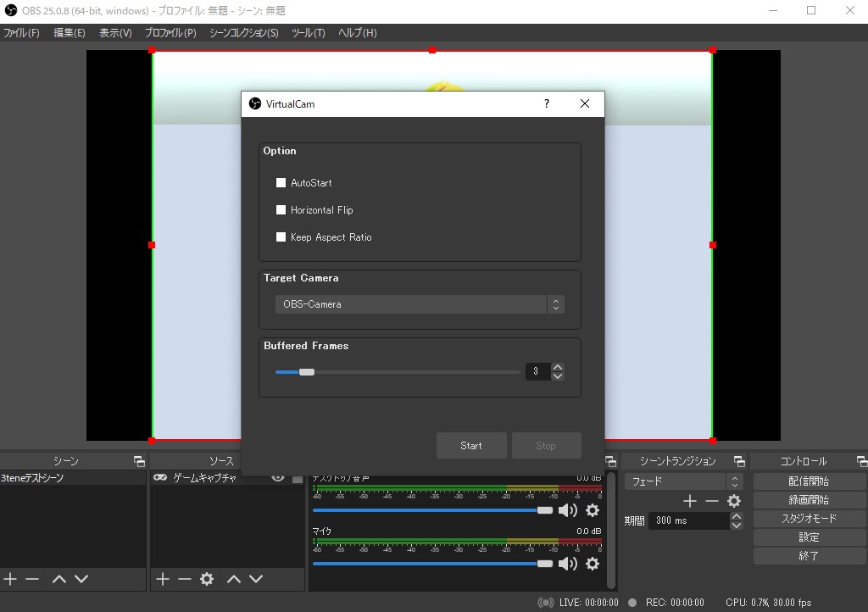This screenshot has height=612, width=868.
Task: Click the OBS logo in title bar
Action: tap(10, 10)
